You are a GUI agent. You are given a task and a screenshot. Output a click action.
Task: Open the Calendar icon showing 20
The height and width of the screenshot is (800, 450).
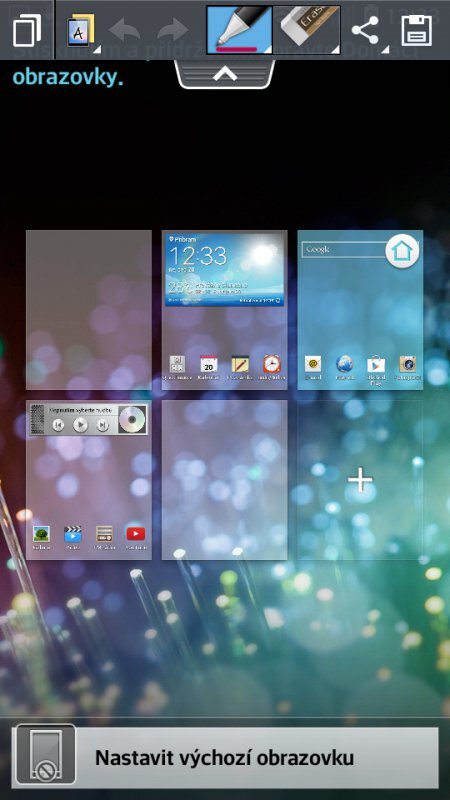[x=209, y=364]
